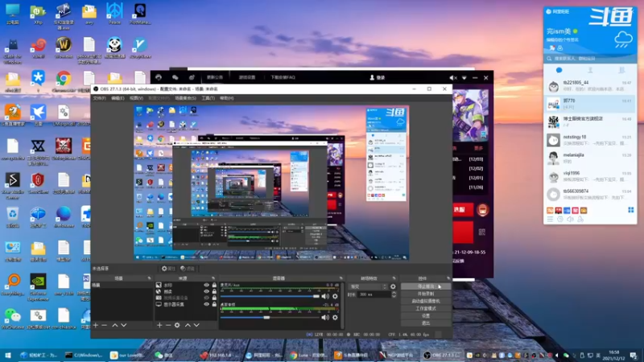Toggle lock on the browser globe source
Screen dimensions: 644x362
[214, 291]
